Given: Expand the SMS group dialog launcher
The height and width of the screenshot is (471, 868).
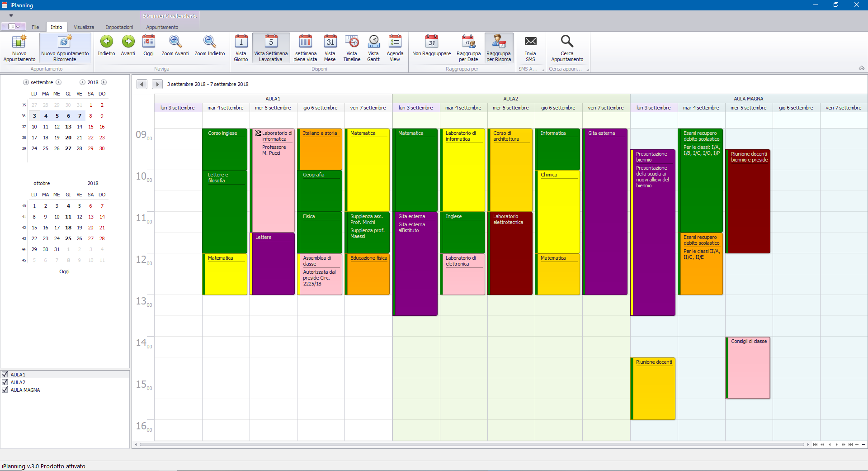Looking at the screenshot, I should coord(543,70).
